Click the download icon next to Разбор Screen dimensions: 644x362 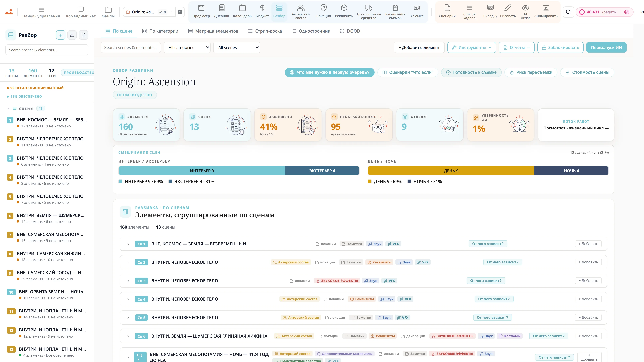[72, 35]
